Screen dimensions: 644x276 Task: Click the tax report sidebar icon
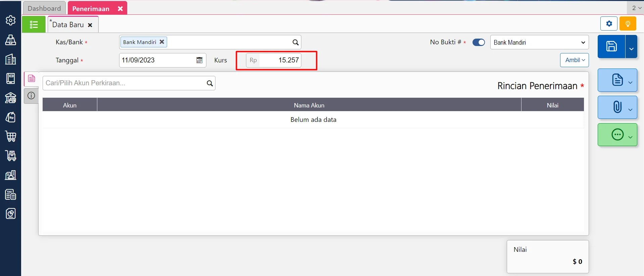pyautogui.click(x=11, y=194)
